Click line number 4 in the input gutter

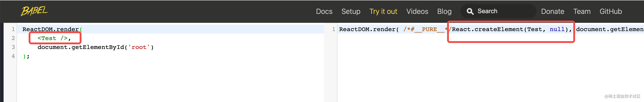[x=13, y=56]
